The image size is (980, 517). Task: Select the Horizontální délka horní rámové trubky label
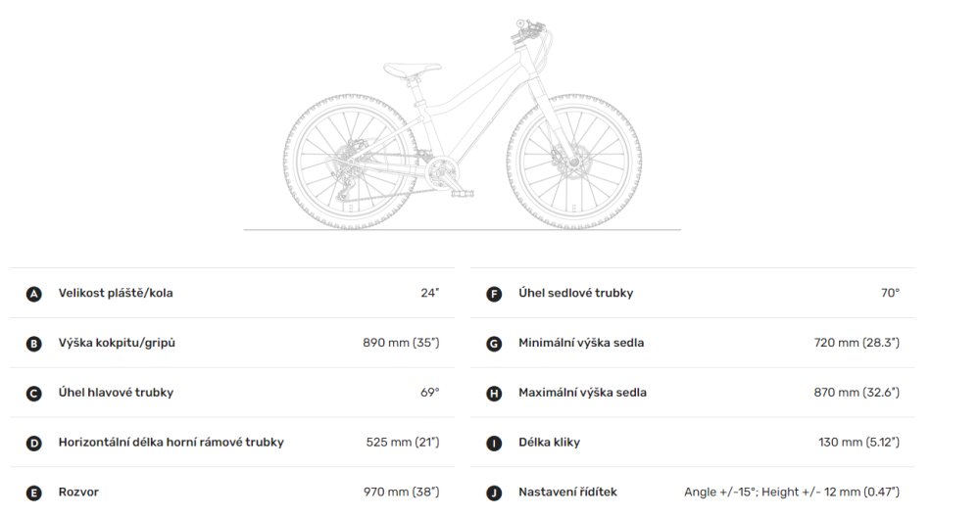point(171,442)
